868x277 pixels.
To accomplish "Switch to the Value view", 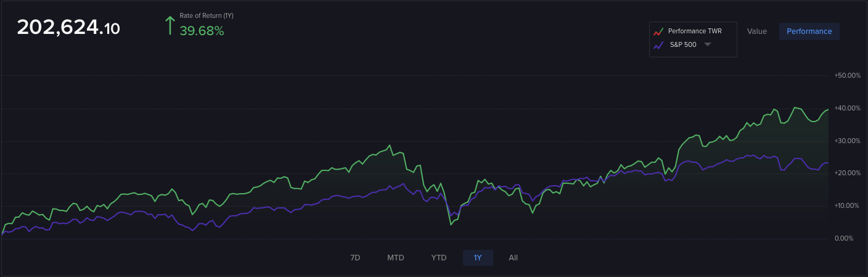I will coord(756,31).
